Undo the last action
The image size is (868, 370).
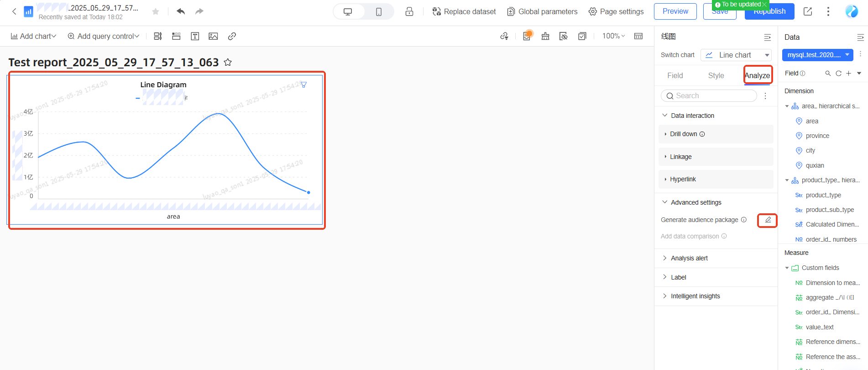coord(181,11)
